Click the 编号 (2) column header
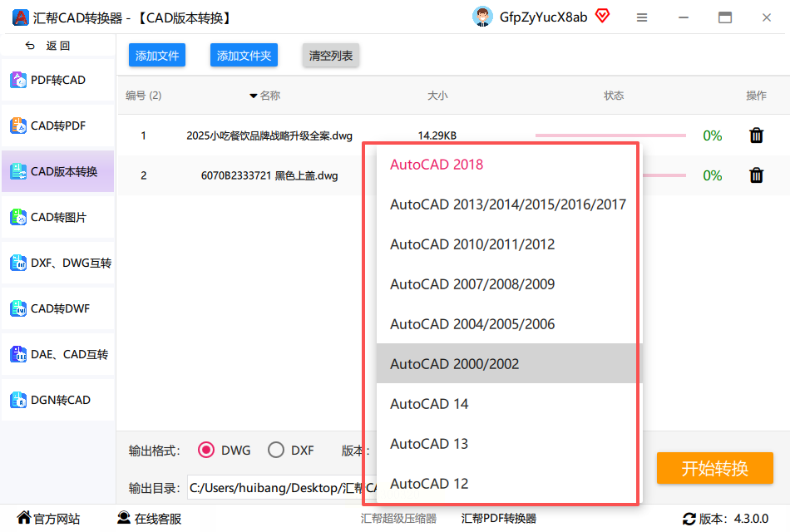790x532 pixels. point(144,96)
